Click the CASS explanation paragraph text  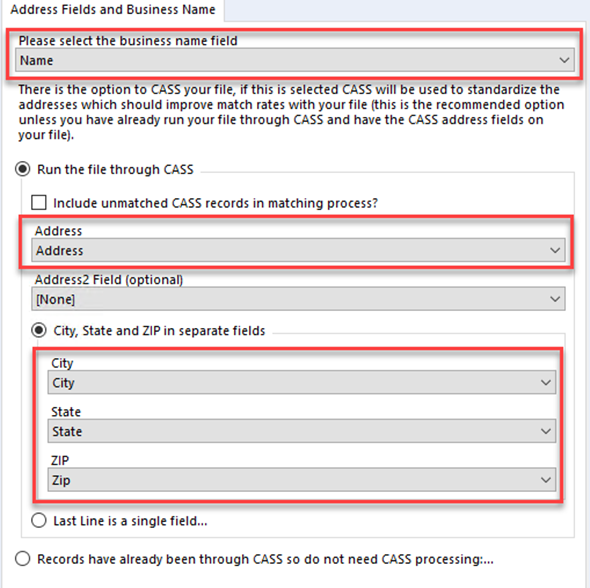click(291, 112)
